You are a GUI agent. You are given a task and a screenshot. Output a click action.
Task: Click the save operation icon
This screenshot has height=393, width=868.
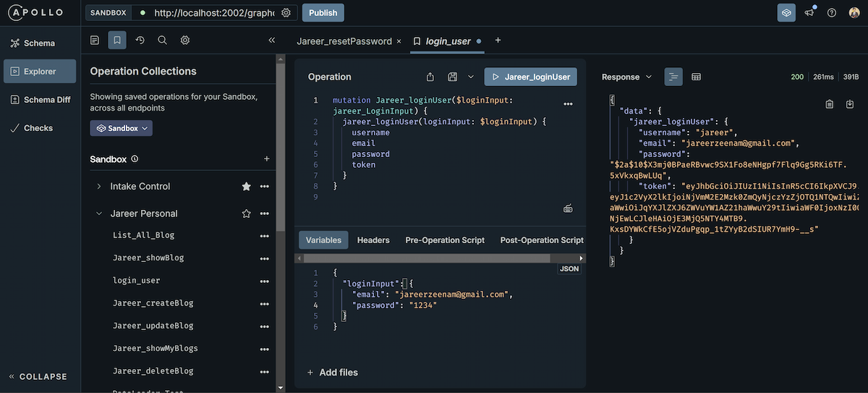click(453, 77)
